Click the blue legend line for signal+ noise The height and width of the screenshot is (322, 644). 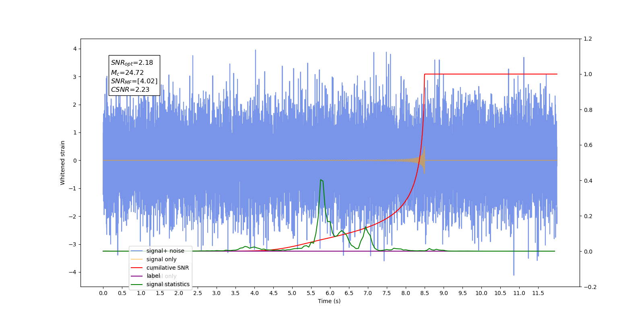[137, 251]
